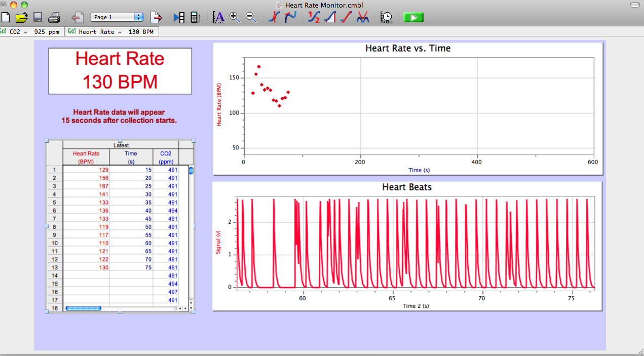Click the table's horizontal scrollbar thumb
This screenshot has height=356, width=644.
[x=84, y=308]
